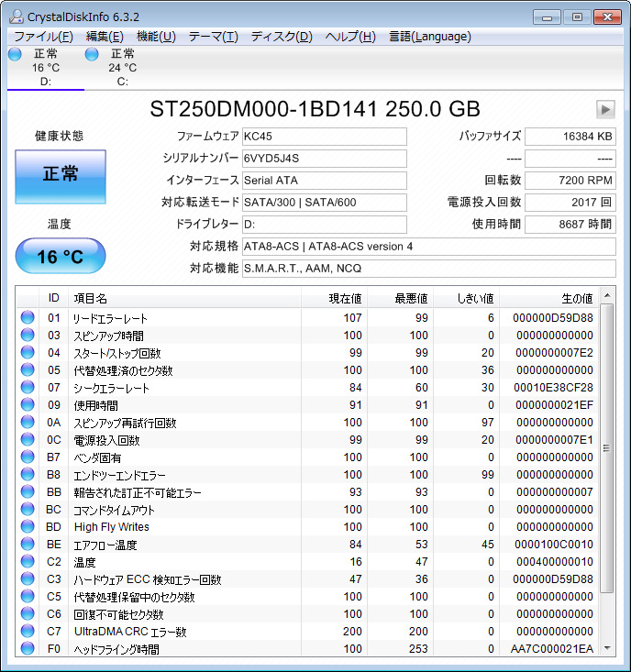Viewport: 631px width, 672px height.
Task: Click the scroll down arrow of SMART list
Action: click(607, 648)
